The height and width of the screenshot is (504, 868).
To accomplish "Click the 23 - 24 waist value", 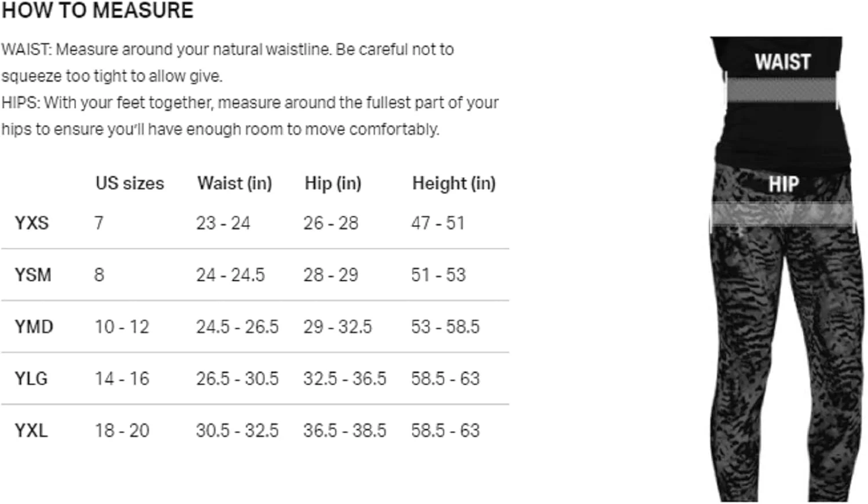I will 223,223.
